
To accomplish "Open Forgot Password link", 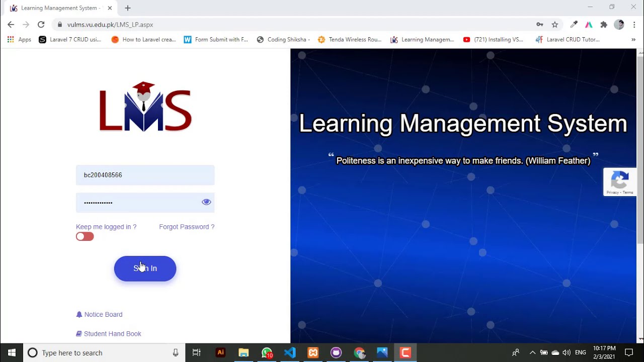I will point(187,227).
